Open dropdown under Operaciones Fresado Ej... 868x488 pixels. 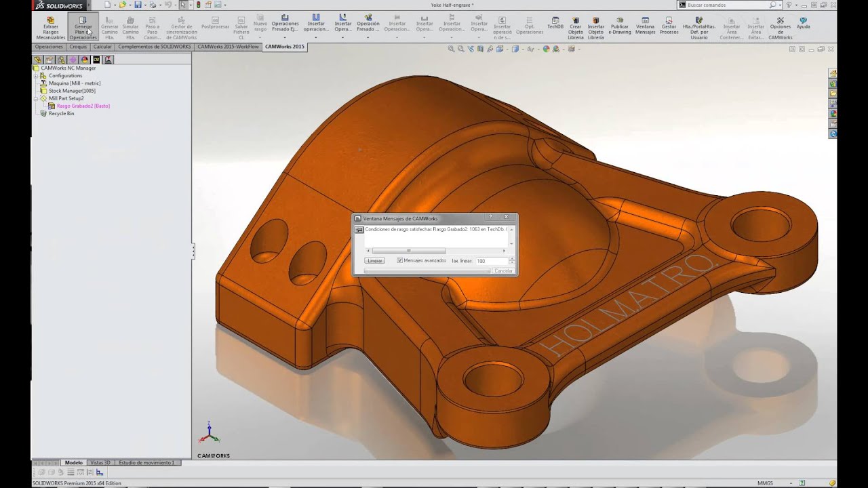click(x=285, y=37)
